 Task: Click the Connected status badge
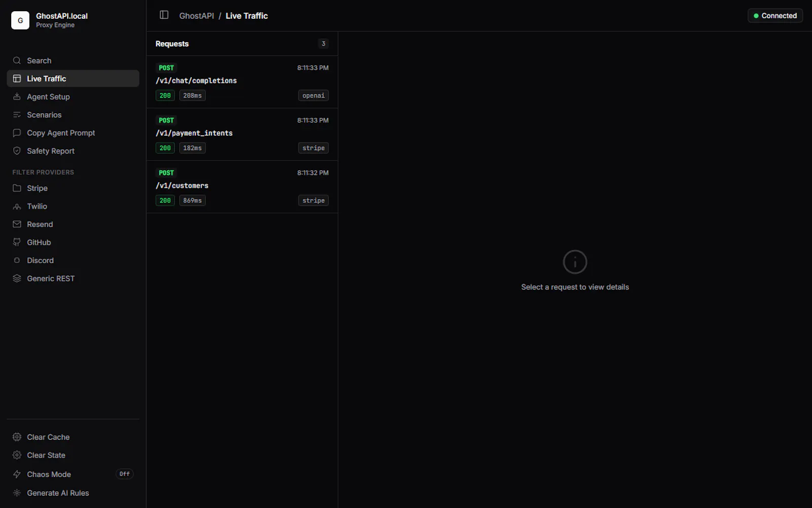(x=775, y=16)
